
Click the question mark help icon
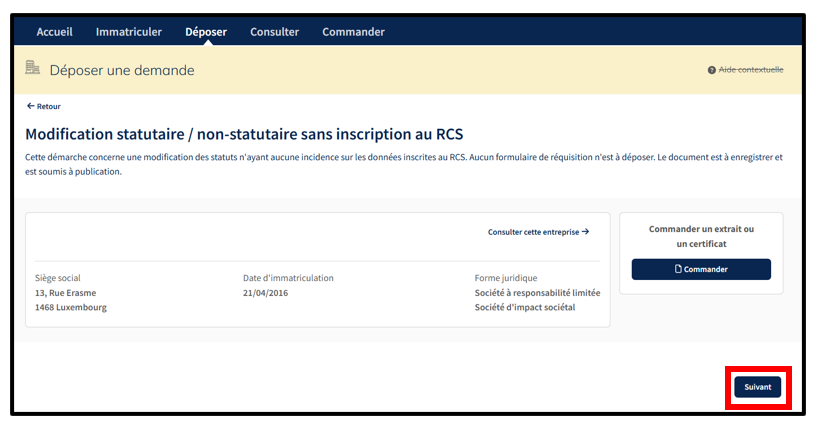[711, 70]
